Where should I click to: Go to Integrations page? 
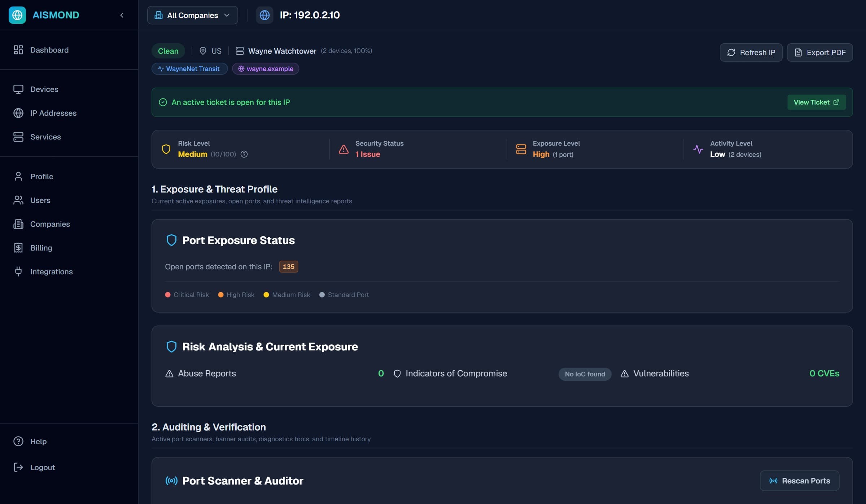(x=69, y=271)
